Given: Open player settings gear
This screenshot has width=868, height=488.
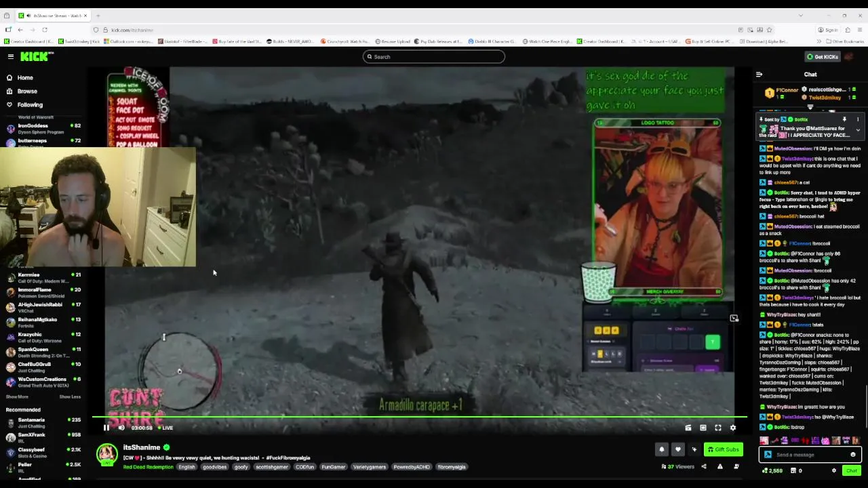Looking at the screenshot, I should pos(732,428).
